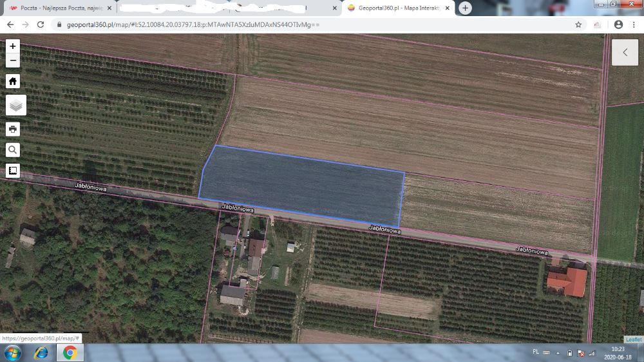Return map to home view

[x=13, y=81]
